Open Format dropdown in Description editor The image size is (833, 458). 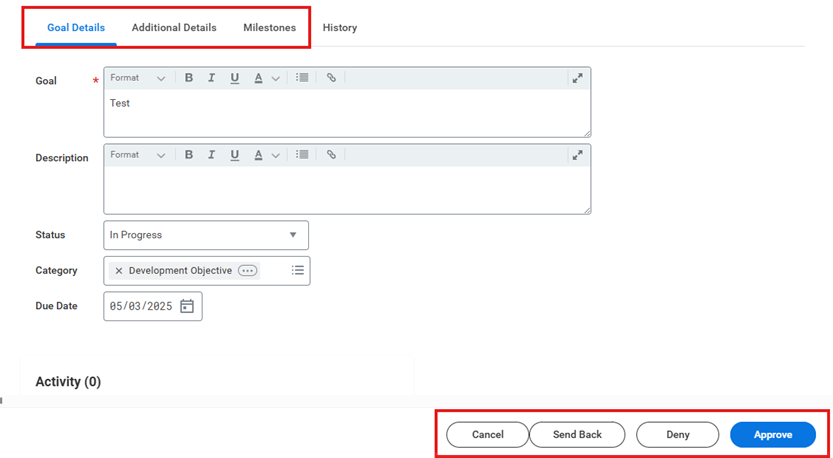click(x=138, y=155)
